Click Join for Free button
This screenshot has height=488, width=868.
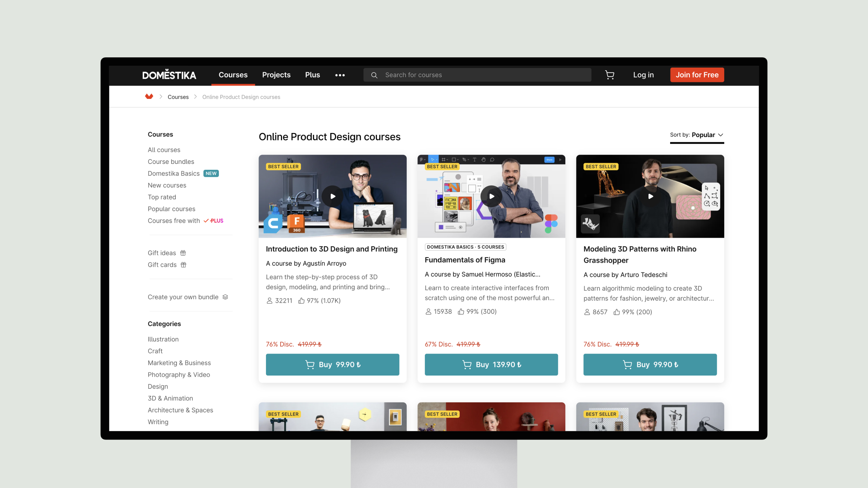pyautogui.click(x=697, y=75)
